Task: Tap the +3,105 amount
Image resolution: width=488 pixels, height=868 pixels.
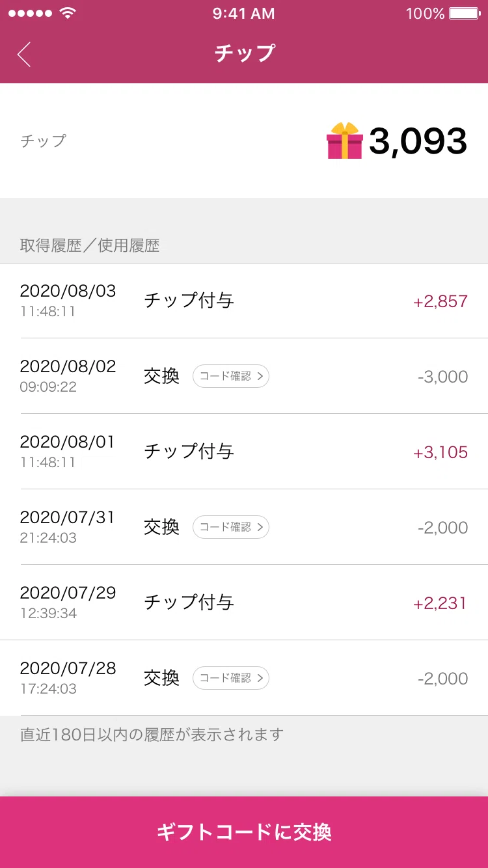Action: point(441,452)
